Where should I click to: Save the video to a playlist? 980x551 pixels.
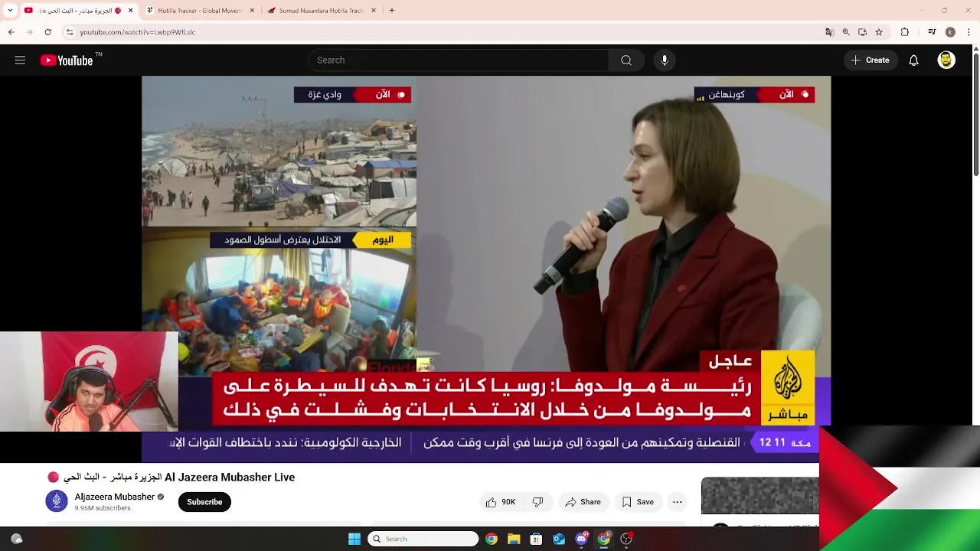[638, 502]
